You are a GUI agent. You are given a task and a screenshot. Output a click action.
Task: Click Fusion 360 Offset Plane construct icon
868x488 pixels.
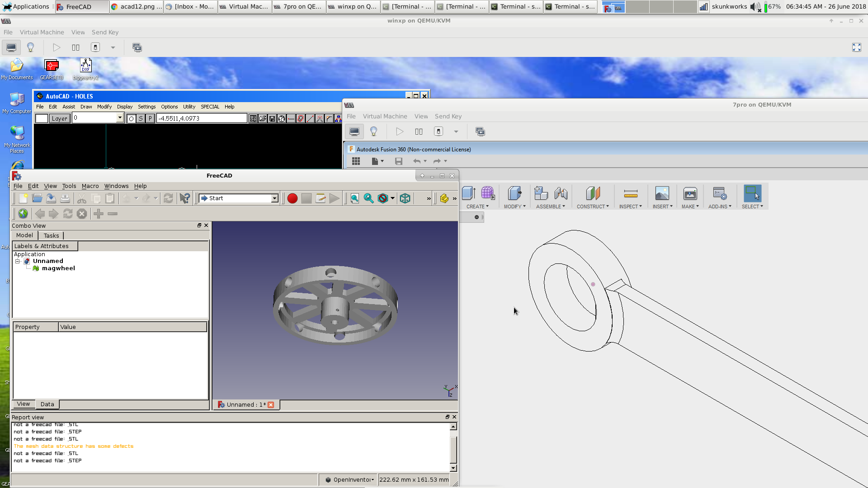(x=593, y=193)
